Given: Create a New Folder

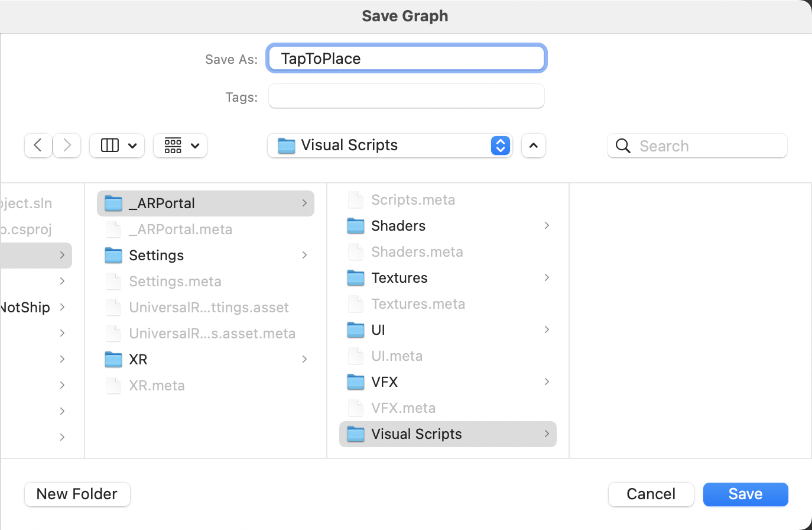Looking at the screenshot, I should 77,494.
